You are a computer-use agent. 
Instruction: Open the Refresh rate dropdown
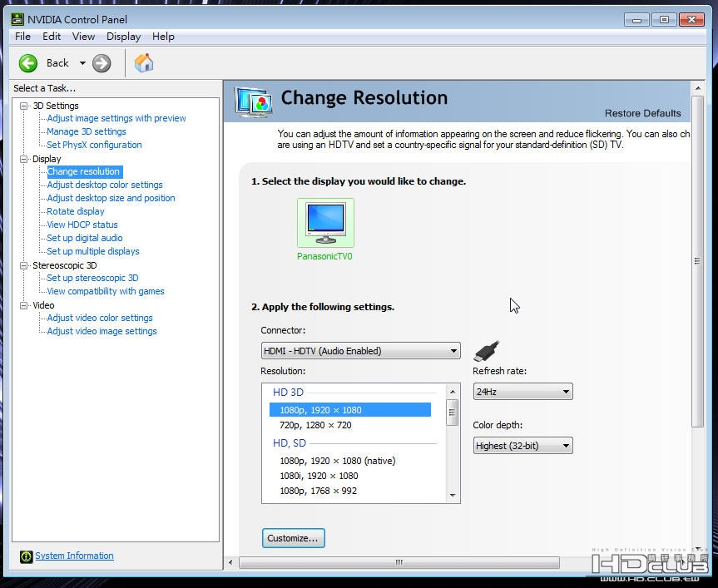[x=522, y=392]
